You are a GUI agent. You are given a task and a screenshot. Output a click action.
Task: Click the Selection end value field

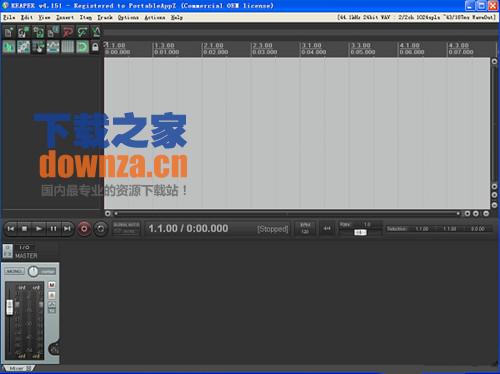(450, 229)
